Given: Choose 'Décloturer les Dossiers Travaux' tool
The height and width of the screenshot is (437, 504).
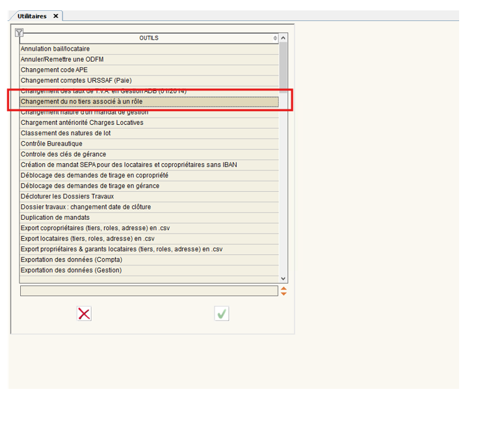Looking at the screenshot, I should [67, 196].
